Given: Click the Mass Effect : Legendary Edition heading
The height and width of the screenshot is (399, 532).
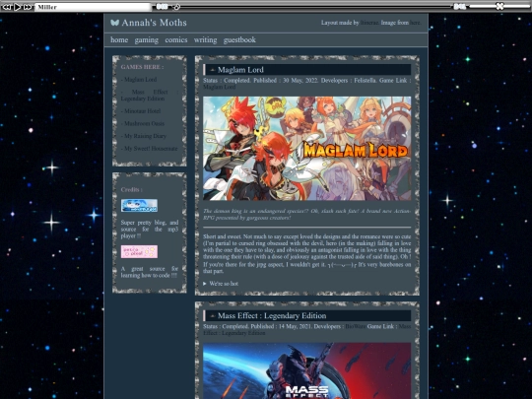Looking at the screenshot, I should pos(272,316).
